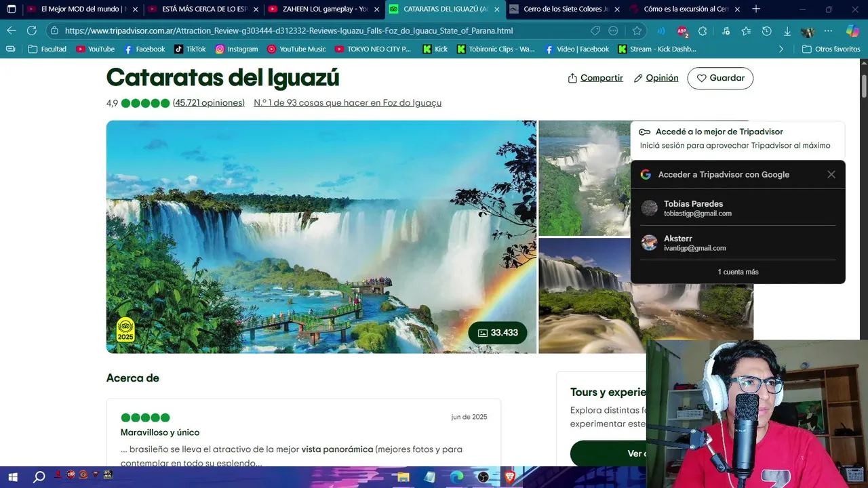868x488 pixels.
Task: Open the 'Maravilloso y único' review title
Action: pos(160,432)
